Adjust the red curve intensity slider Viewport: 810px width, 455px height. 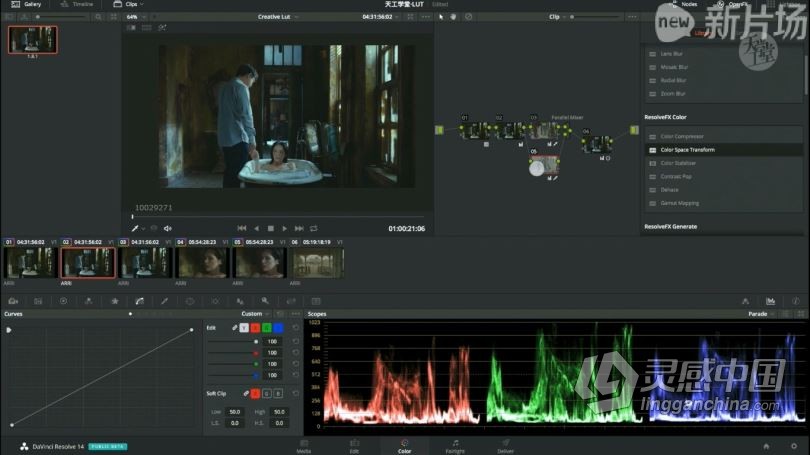(232, 353)
